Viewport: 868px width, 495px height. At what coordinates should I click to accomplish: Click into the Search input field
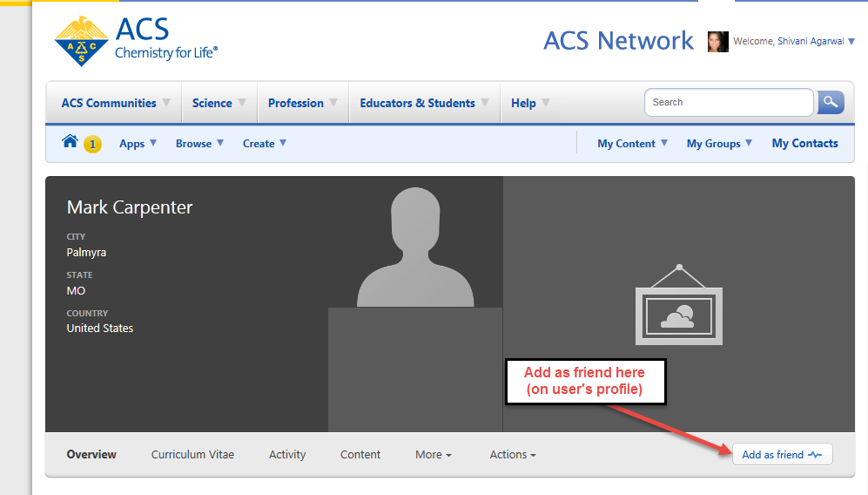click(x=728, y=102)
